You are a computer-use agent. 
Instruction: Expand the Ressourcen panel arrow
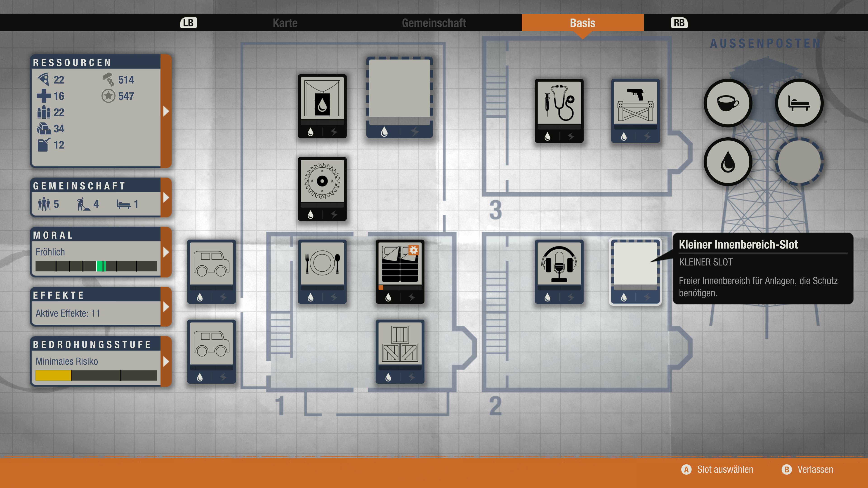(x=166, y=111)
